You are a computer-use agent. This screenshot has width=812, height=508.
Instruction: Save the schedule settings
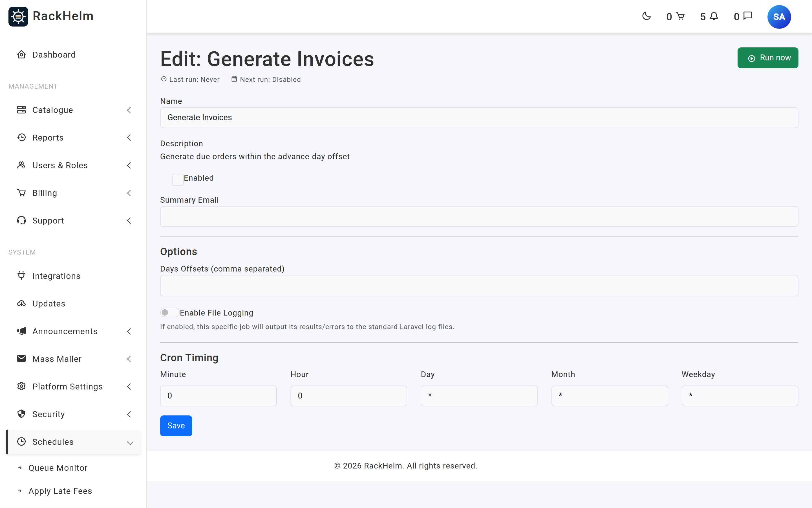point(176,426)
